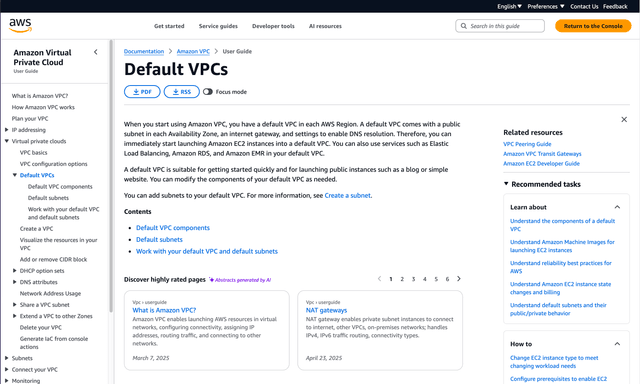Open Default subnets contents link
Image resolution: width=640 pixels, height=384 pixels.
pos(159,240)
